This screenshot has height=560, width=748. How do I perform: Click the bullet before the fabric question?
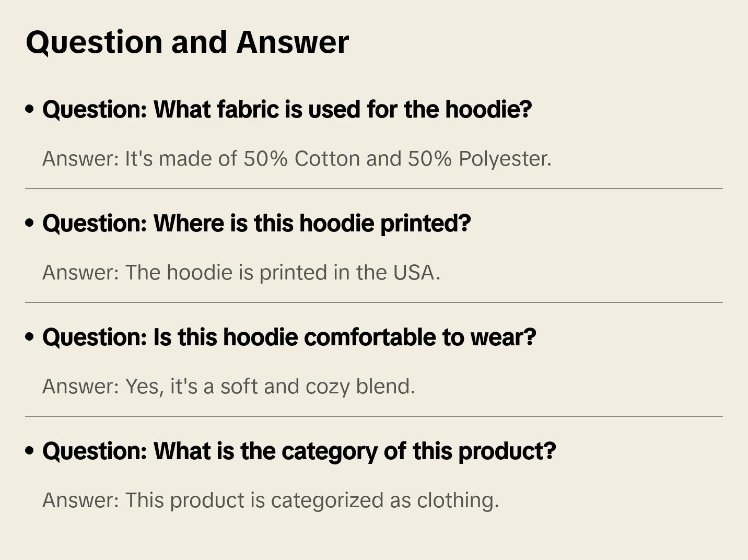point(30,110)
